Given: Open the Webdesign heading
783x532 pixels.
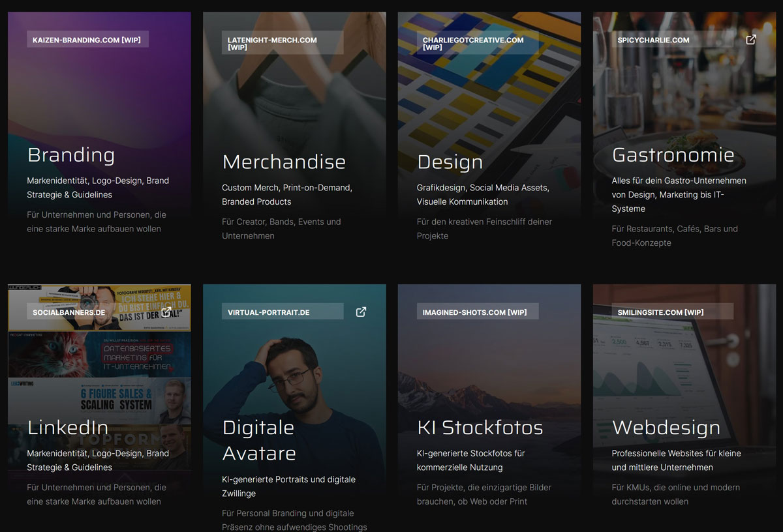Looking at the screenshot, I should pyautogui.click(x=666, y=428).
